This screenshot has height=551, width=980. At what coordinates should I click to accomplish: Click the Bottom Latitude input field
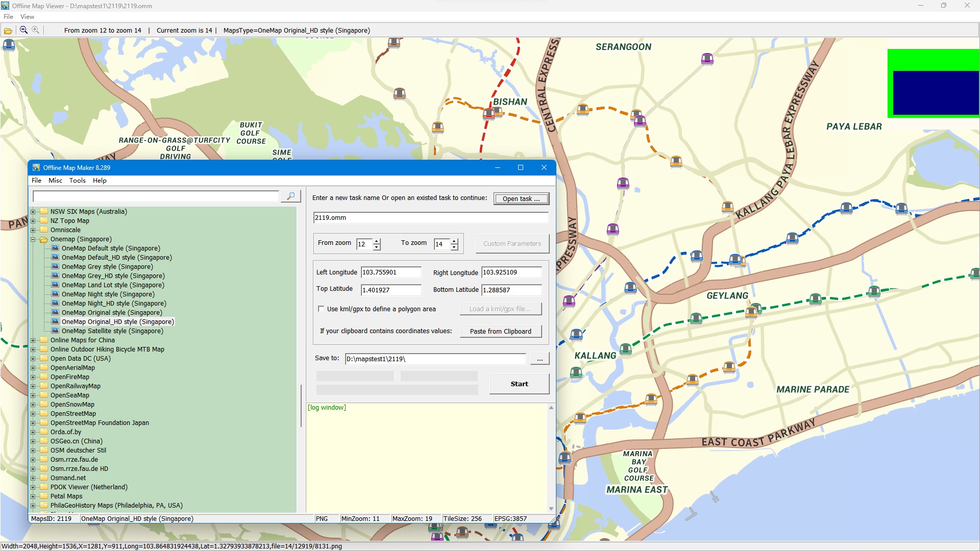(511, 290)
